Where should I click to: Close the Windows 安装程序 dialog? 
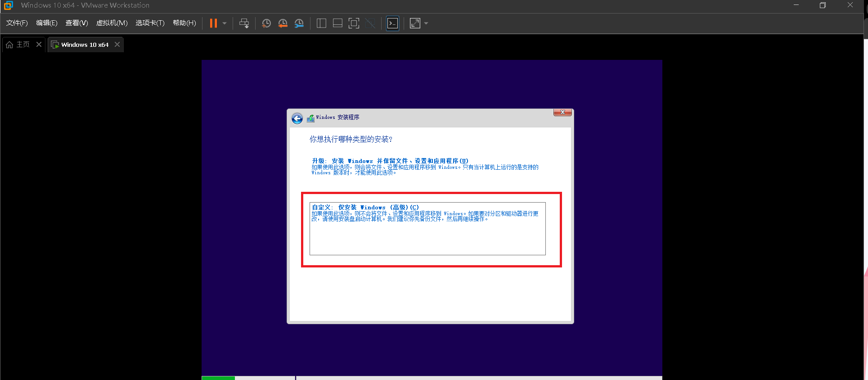[x=562, y=112]
